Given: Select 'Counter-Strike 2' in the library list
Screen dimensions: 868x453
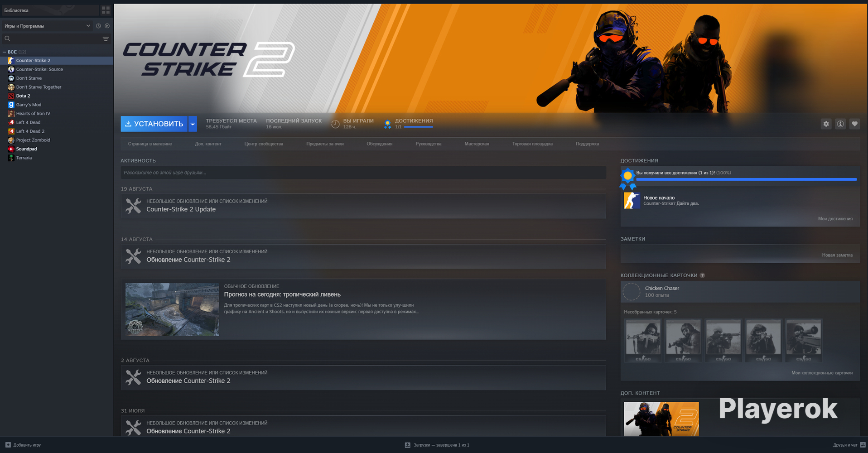Looking at the screenshot, I should (x=57, y=60).
